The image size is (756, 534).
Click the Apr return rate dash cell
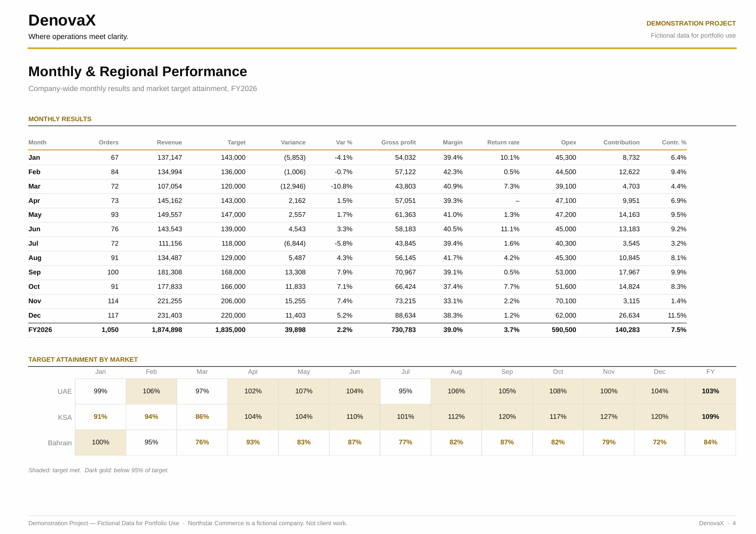(517, 201)
